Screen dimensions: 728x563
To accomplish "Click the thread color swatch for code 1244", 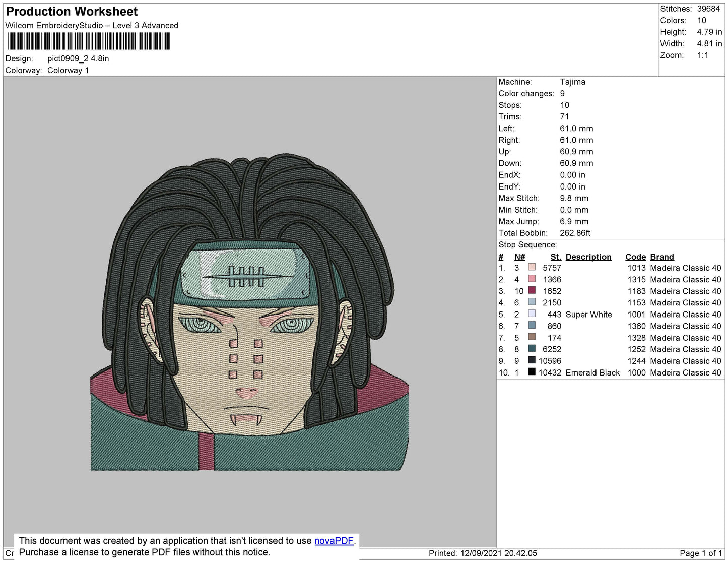I will point(532,360).
